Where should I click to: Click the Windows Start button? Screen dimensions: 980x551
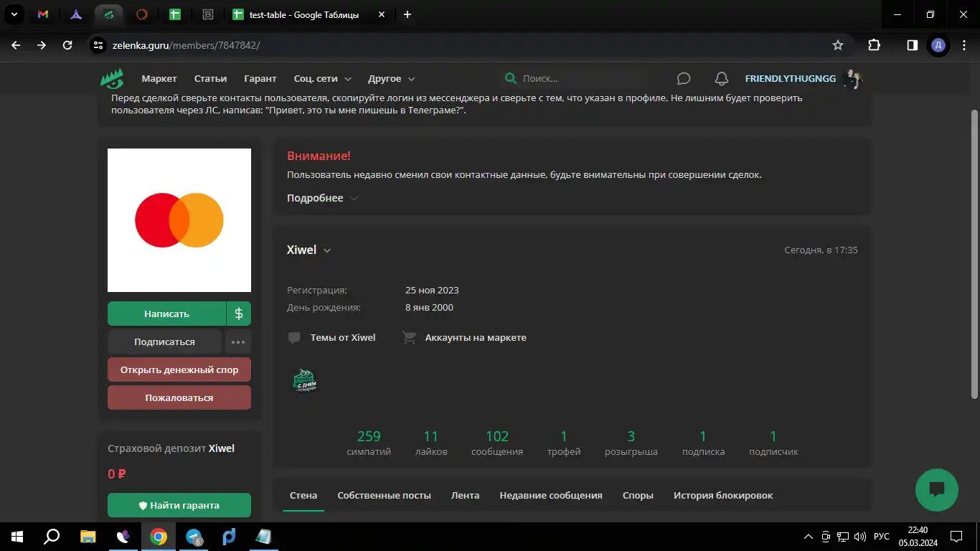tap(17, 537)
